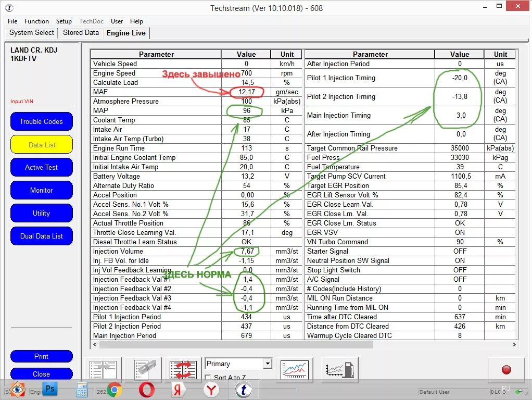Click the horizontal scrollbar right arrow

click(x=514, y=344)
